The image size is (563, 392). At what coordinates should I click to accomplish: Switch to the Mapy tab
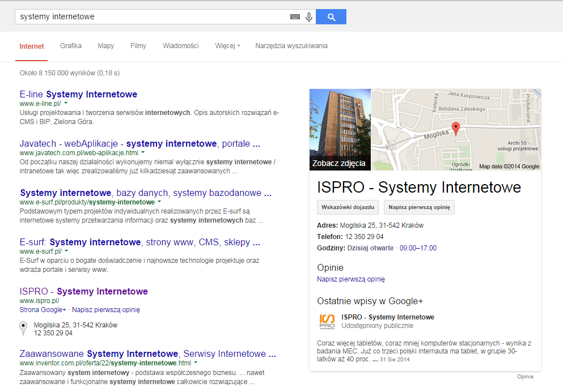coord(106,46)
